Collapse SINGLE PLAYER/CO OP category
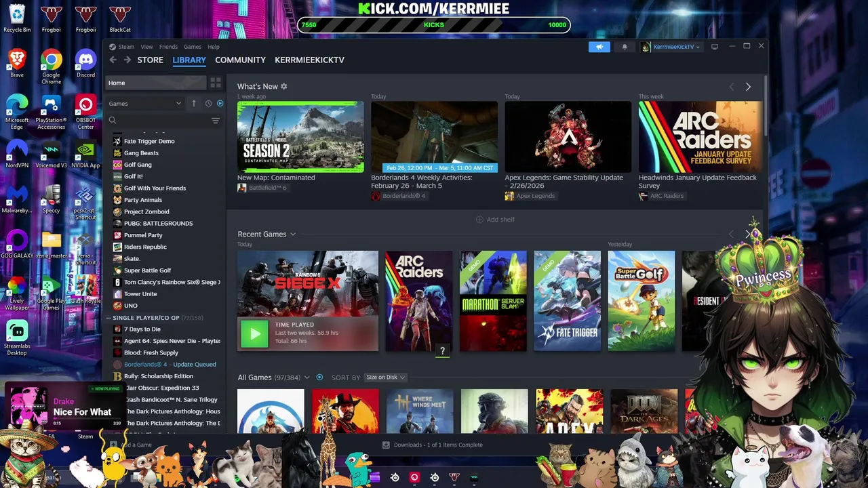Screen dimensions: 868x488 pyautogui.click(x=157, y=318)
